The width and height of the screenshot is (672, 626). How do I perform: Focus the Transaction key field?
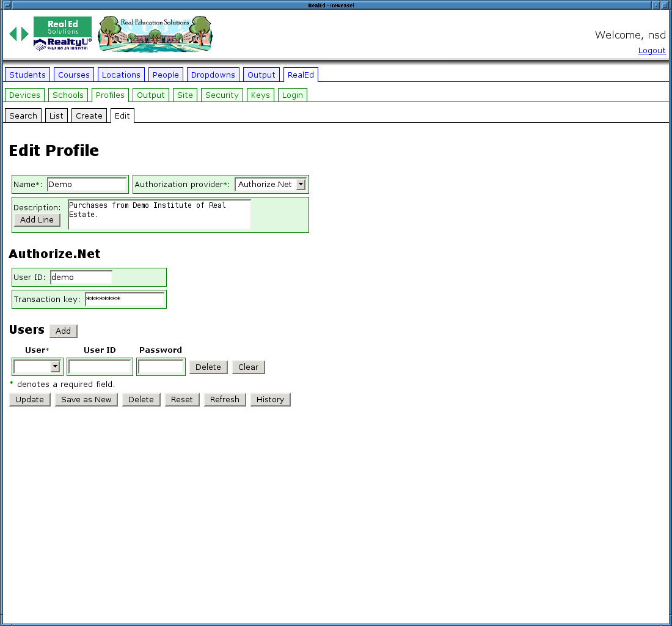tap(125, 299)
